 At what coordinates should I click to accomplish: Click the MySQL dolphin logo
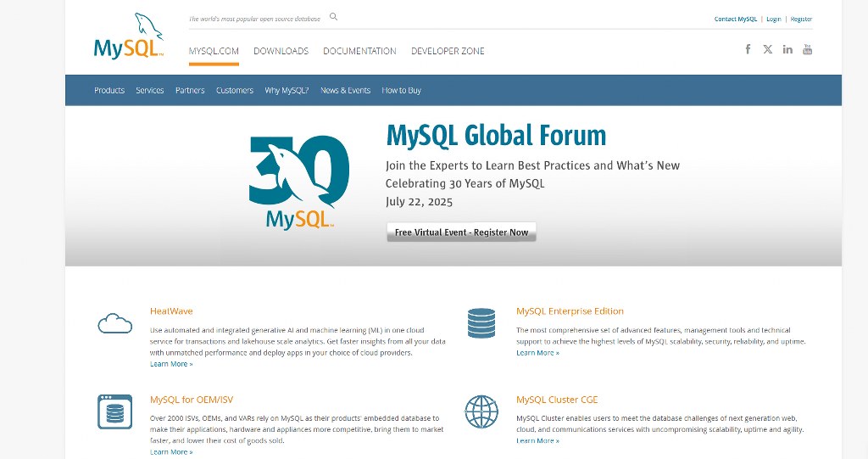tap(127, 37)
